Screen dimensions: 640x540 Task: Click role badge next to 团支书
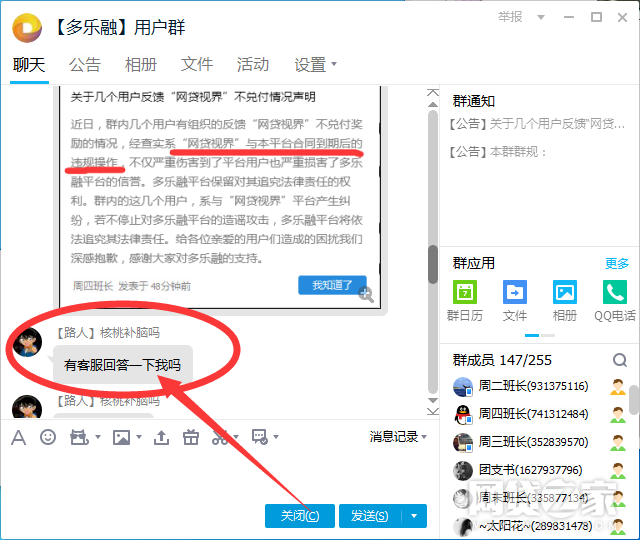pyautogui.click(x=618, y=471)
